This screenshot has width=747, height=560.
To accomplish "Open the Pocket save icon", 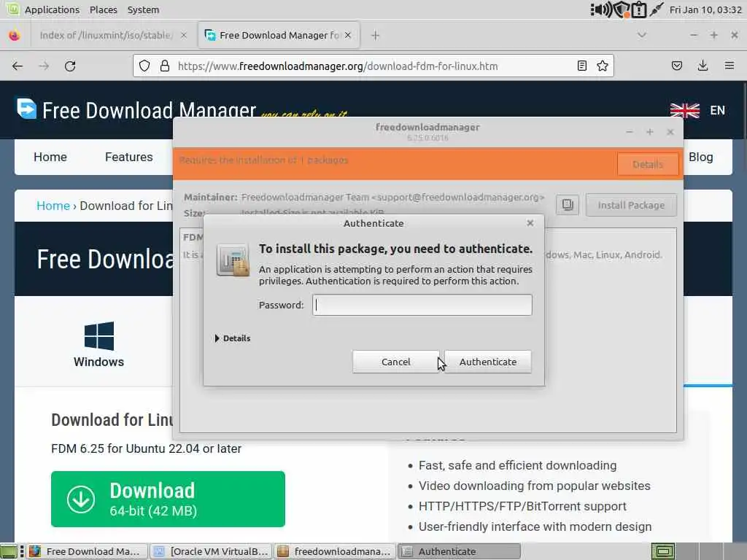I will [x=676, y=66].
